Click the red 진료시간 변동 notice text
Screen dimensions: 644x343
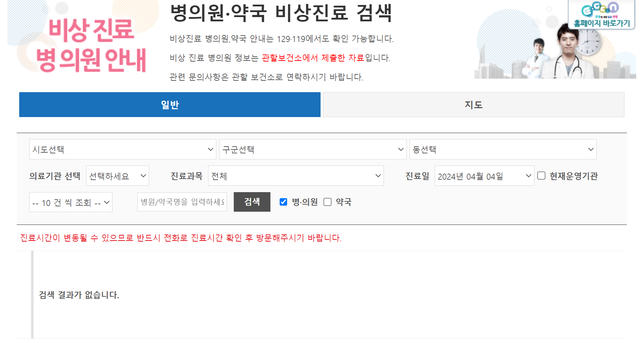point(181,238)
